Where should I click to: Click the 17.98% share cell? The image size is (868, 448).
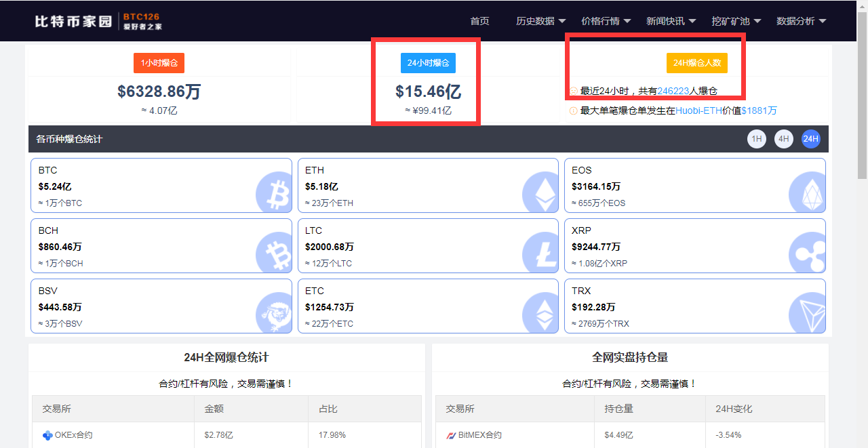click(332, 435)
